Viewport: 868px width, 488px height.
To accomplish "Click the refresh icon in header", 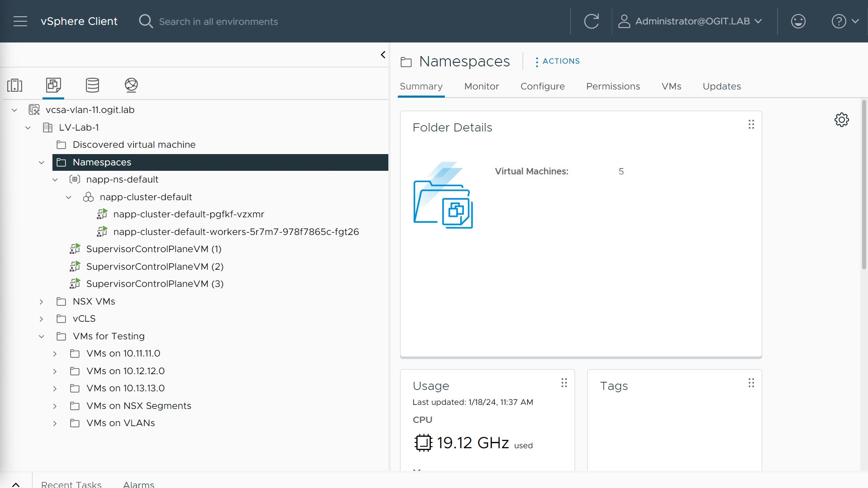I will pyautogui.click(x=591, y=21).
